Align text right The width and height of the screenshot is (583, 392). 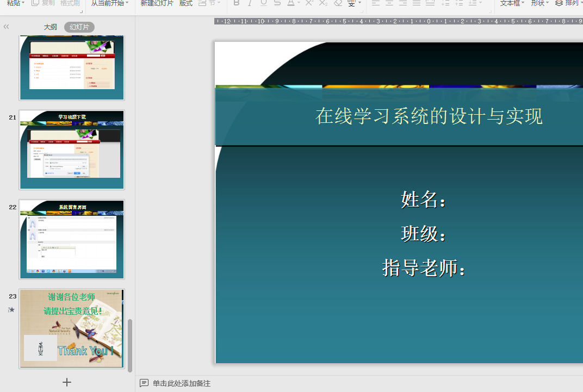(x=403, y=3)
